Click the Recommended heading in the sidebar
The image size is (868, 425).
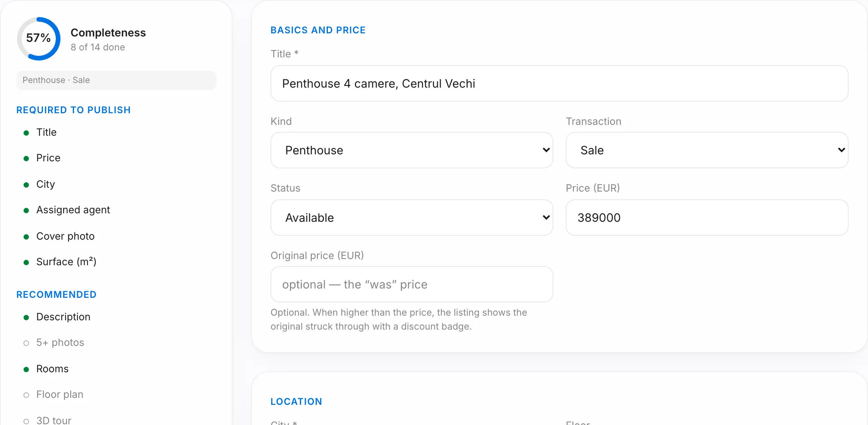click(57, 295)
